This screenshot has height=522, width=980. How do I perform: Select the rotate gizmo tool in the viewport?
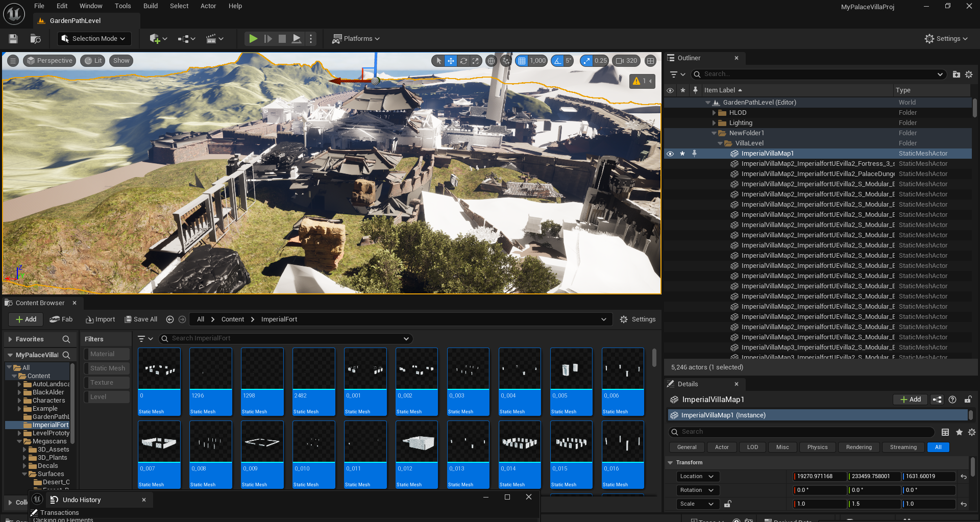click(463, 61)
